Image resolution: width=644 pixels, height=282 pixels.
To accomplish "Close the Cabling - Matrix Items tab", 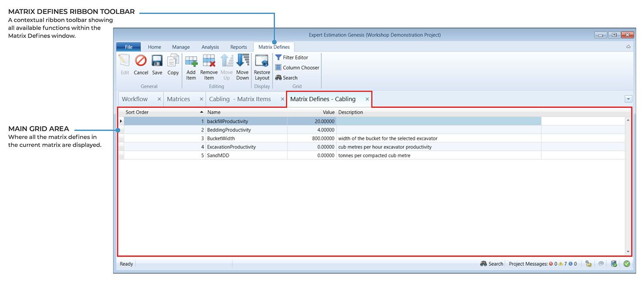I will (x=282, y=99).
